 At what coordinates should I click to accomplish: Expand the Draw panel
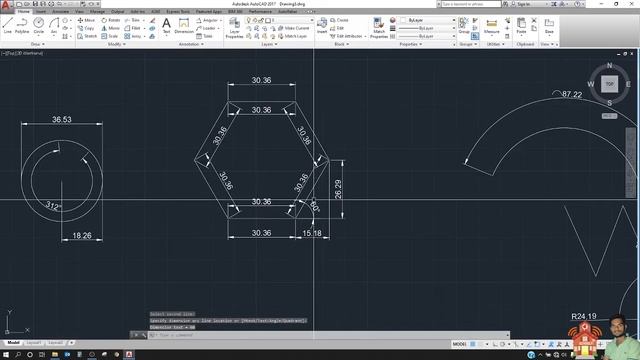(x=38, y=44)
